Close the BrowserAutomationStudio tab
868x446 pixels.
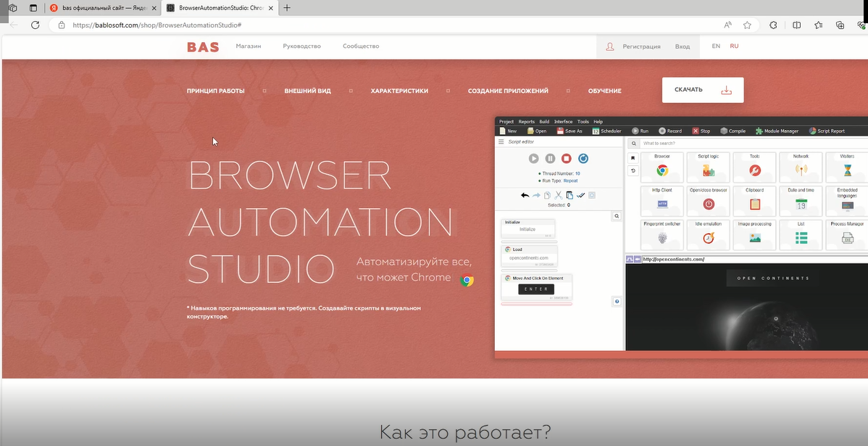pos(271,8)
